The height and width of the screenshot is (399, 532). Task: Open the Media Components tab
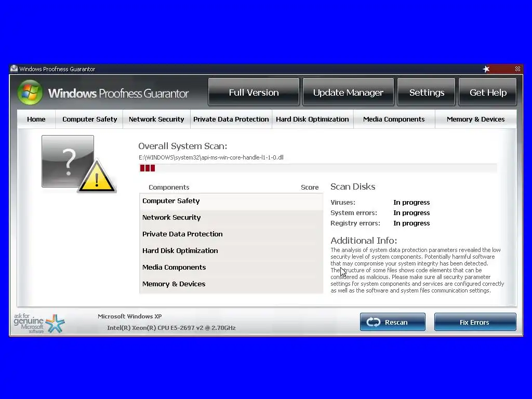click(x=394, y=119)
